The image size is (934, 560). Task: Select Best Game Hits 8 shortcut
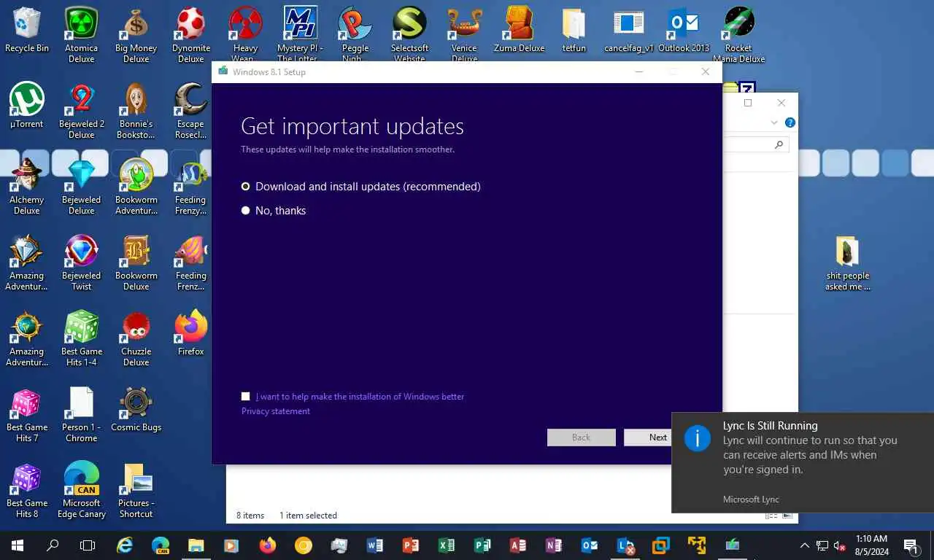(x=27, y=490)
